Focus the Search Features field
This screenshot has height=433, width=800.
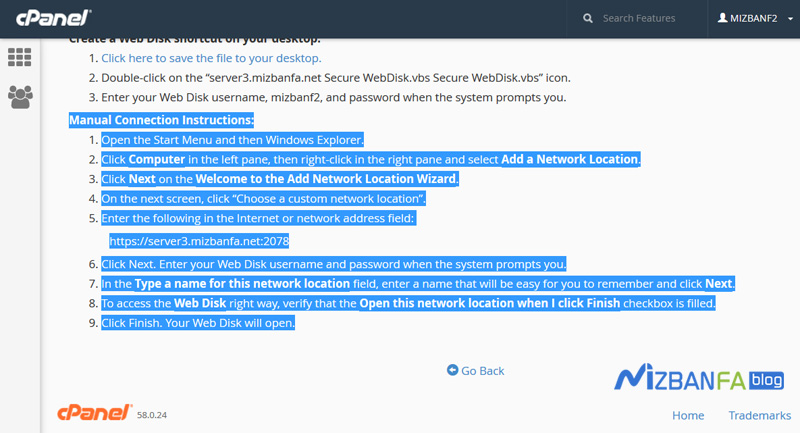[646, 18]
